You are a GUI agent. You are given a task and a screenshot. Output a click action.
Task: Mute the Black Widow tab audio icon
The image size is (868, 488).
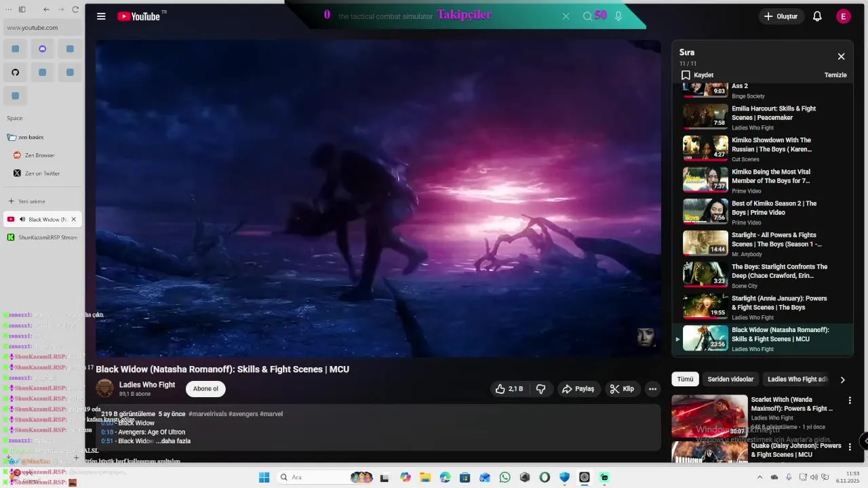pos(22,220)
